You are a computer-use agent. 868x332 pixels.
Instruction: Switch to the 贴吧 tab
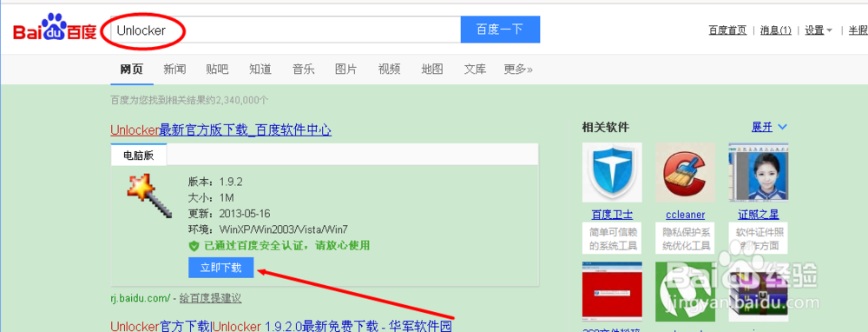(217, 70)
